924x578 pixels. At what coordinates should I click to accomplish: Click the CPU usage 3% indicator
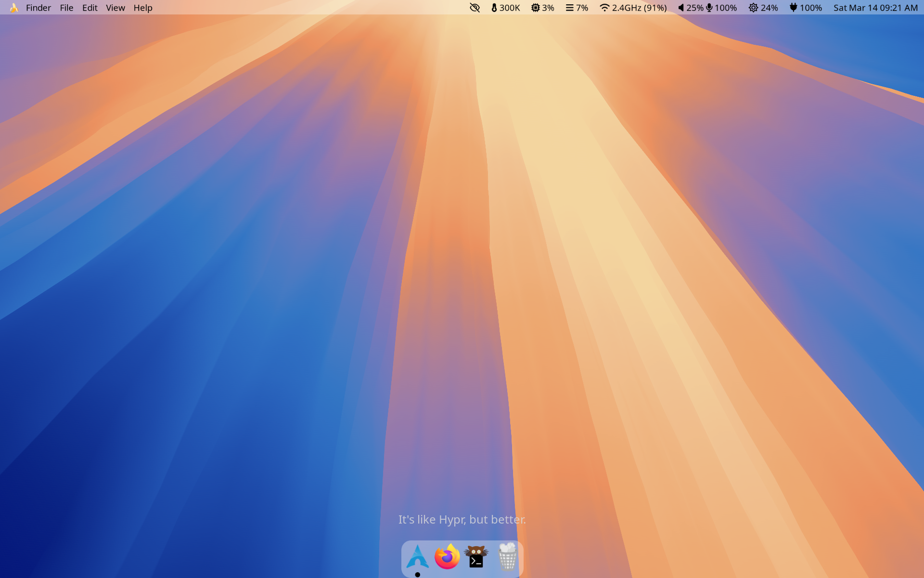[543, 8]
